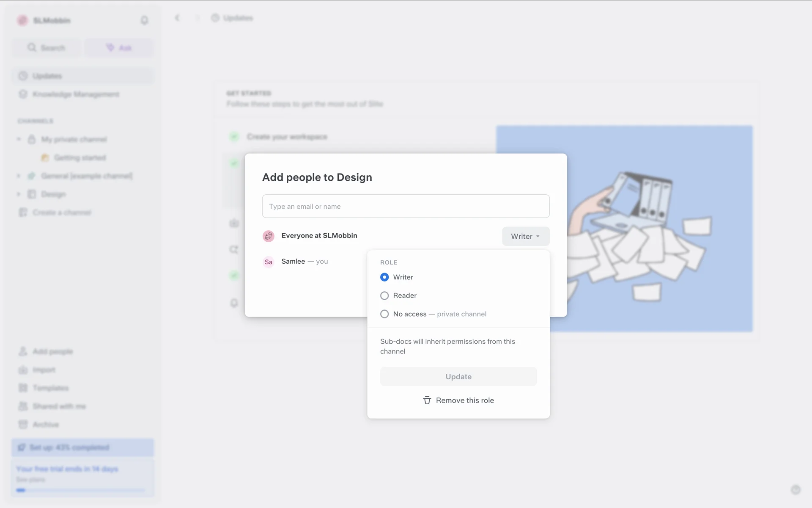The width and height of the screenshot is (812, 508).
Task: Click Samlee's Sa avatar
Action: pyautogui.click(x=269, y=262)
